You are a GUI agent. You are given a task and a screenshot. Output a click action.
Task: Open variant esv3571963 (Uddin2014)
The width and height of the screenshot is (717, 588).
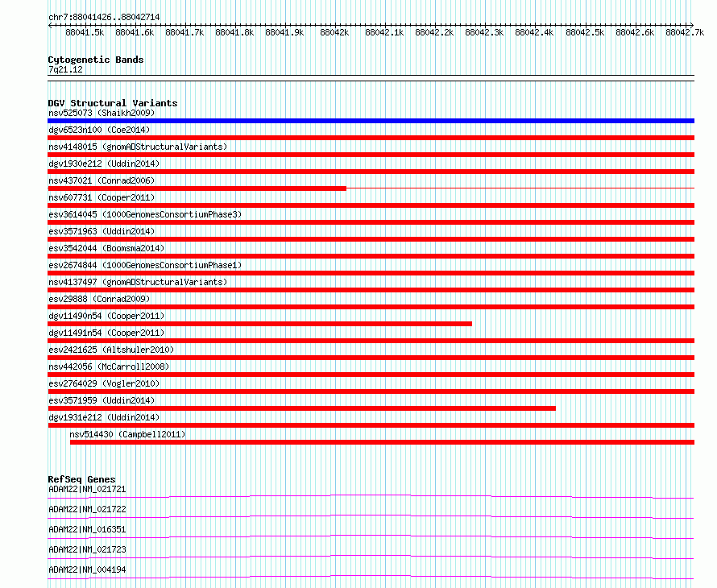[x=102, y=231]
